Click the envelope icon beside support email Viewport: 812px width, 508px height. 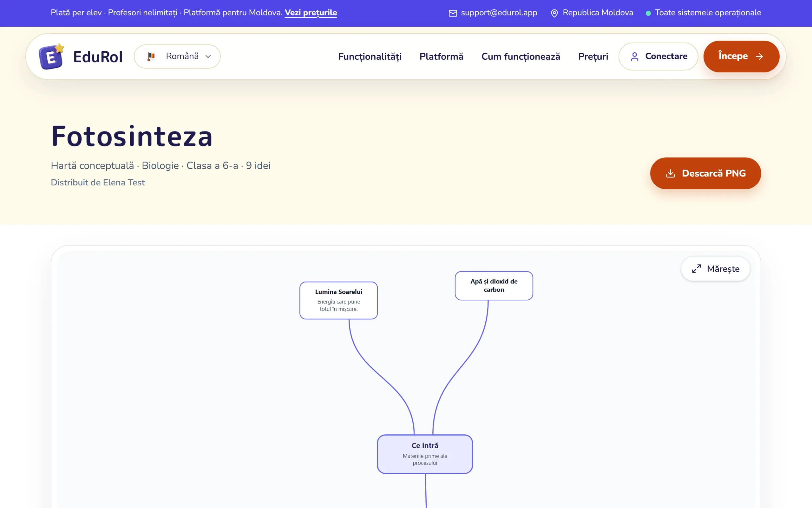453,13
